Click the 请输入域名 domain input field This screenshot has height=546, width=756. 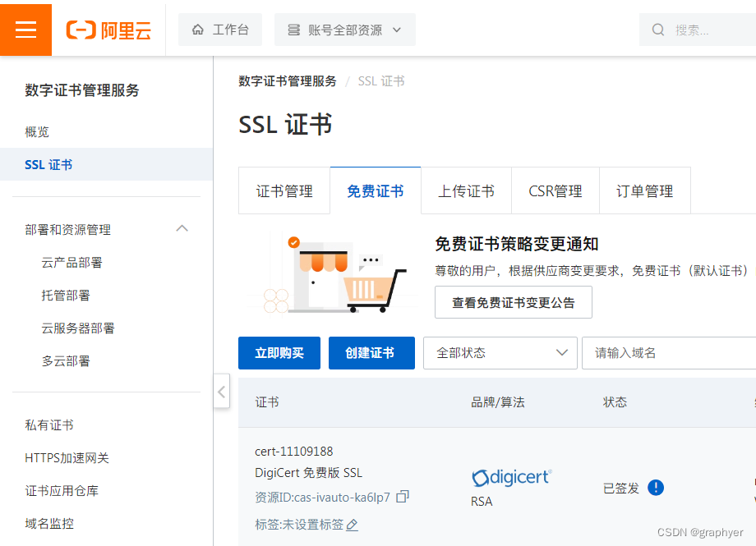click(x=669, y=353)
